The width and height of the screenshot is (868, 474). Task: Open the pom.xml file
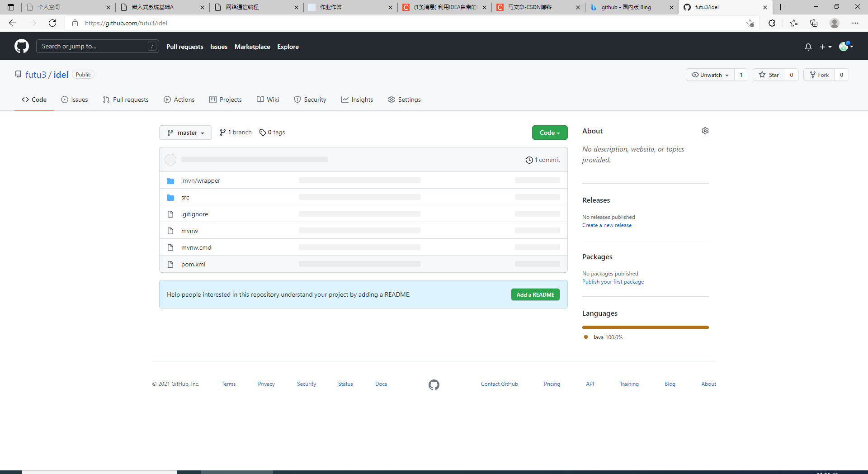pos(193,264)
